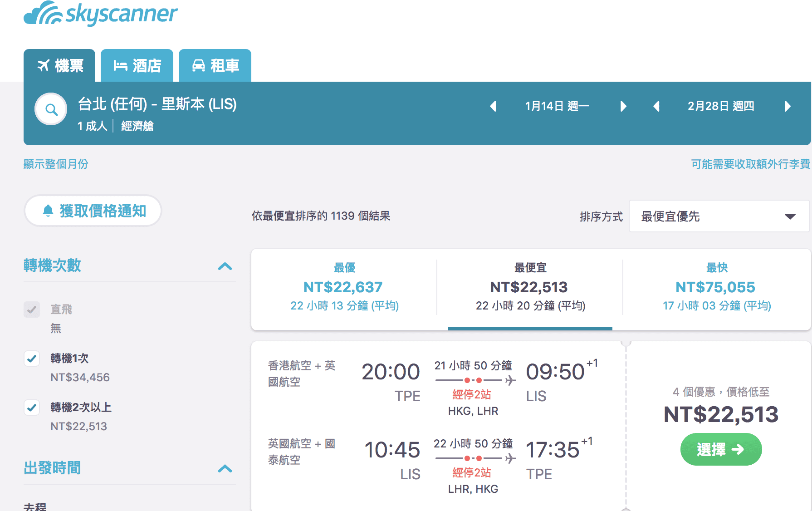Viewport: 812px width, 511px height.
Task: Go to next departure date arrow
Action: (x=623, y=106)
